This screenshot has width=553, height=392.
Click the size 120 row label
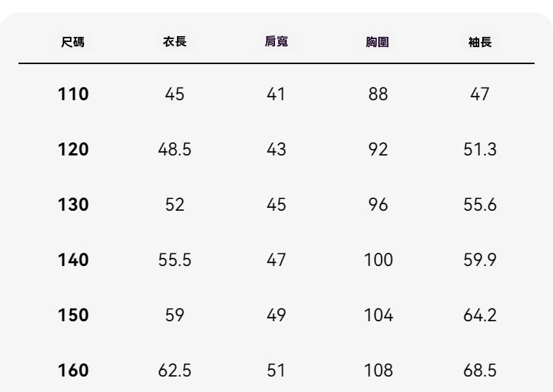tap(73, 150)
